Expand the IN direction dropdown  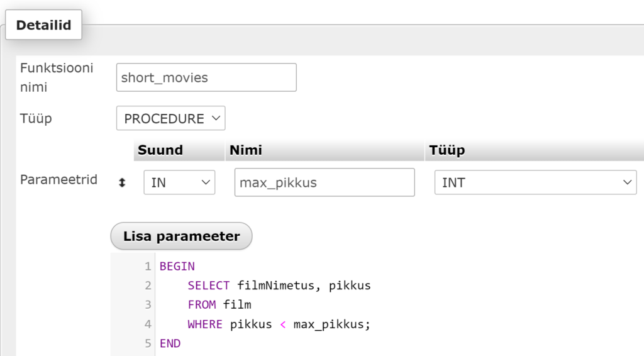pos(179,182)
